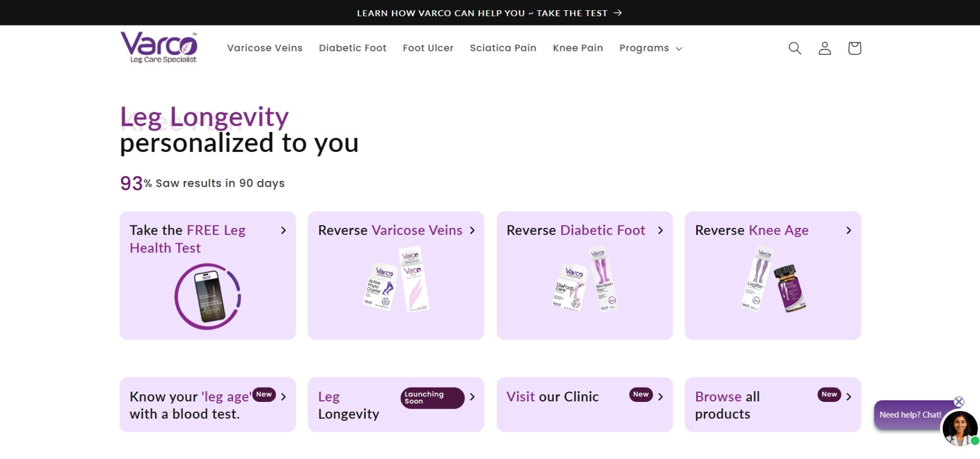Viewport: 980px width, 459px height.
Task: Click the Knee Age product image
Action: coord(773,280)
